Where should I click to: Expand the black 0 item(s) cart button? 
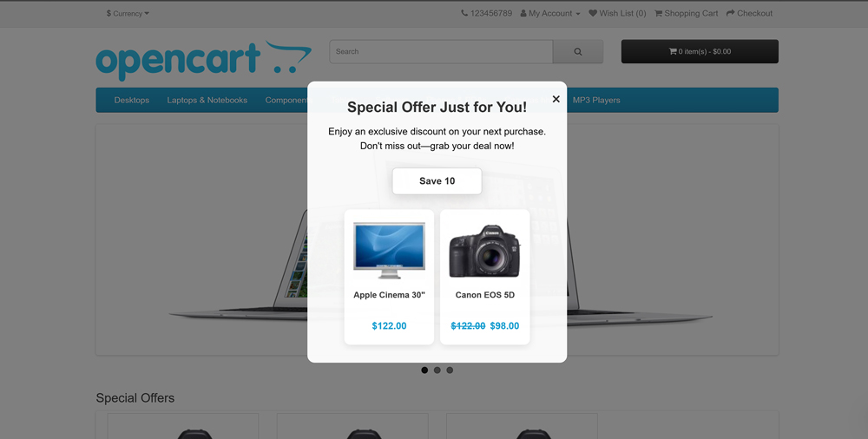click(700, 51)
